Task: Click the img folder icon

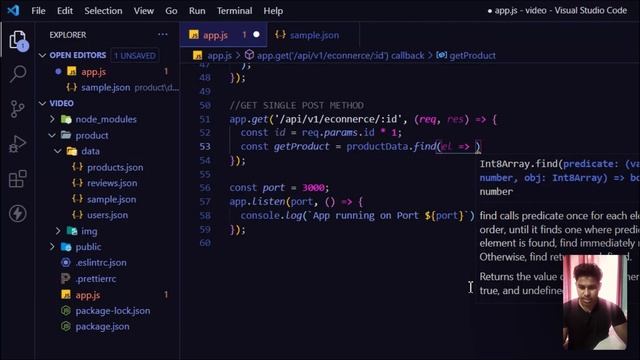Action: point(72,231)
